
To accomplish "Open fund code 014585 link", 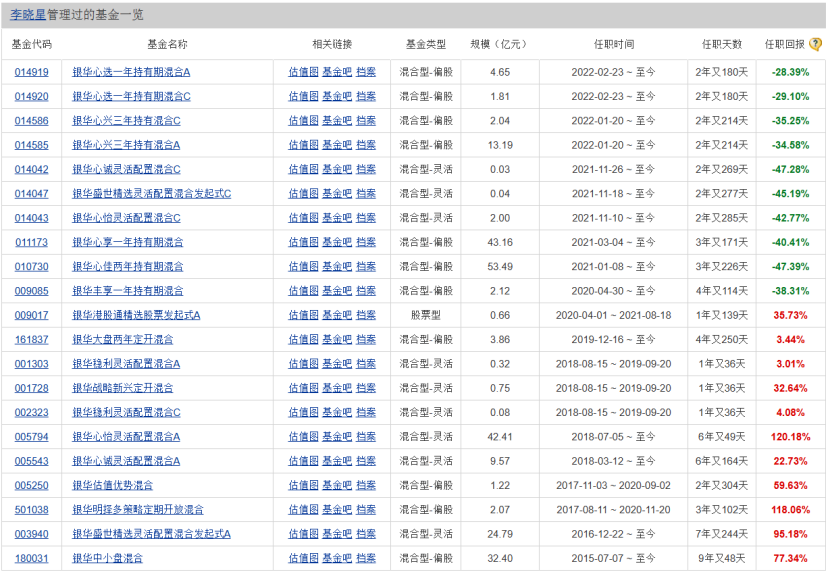I will [x=31, y=145].
